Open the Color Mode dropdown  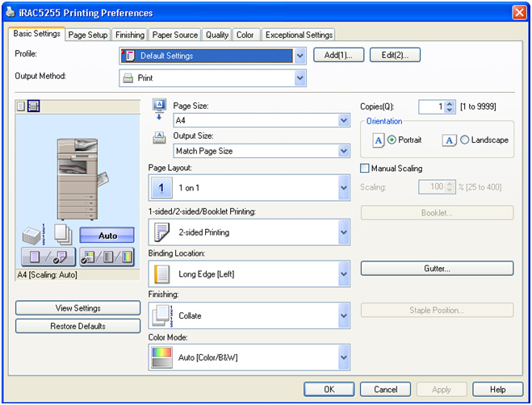(x=343, y=357)
